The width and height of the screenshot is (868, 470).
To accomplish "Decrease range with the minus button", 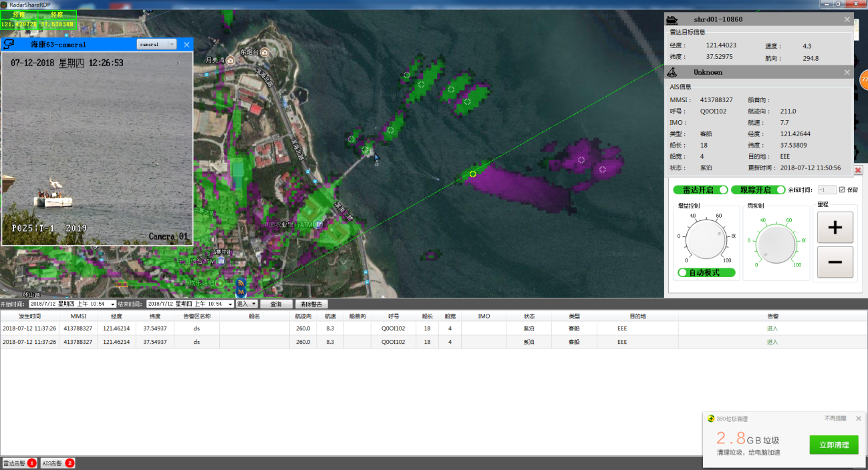I will point(835,262).
